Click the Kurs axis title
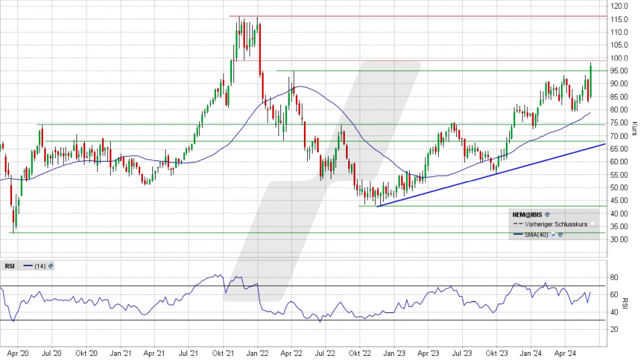Image resolution: width=644 pixels, height=362 pixels. click(x=634, y=129)
